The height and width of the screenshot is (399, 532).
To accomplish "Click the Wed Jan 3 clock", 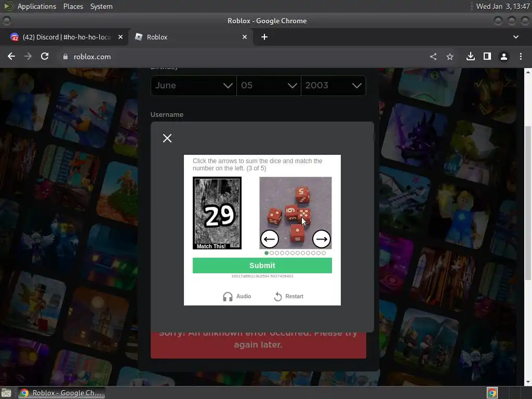I will [503, 6].
